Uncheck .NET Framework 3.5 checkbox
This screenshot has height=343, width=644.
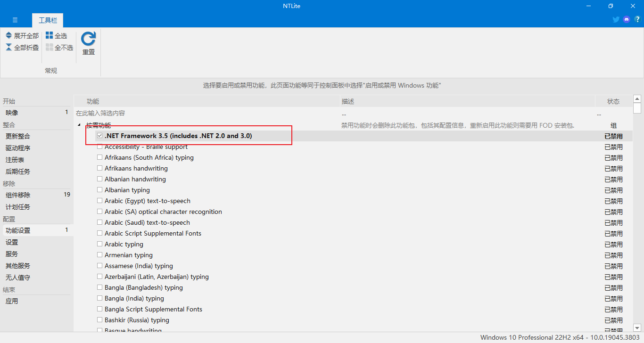coord(99,136)
